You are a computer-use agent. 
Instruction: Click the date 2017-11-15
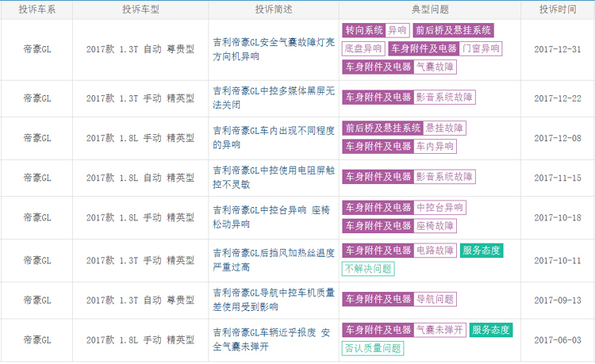tap(558, 178)
